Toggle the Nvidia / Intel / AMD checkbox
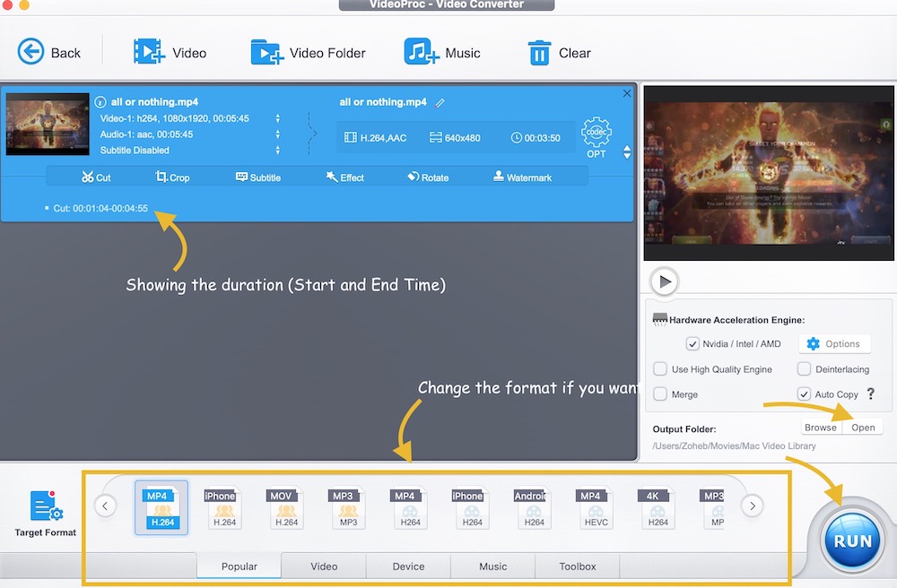The height and width of the screenshot is (588, 897). 692,343
